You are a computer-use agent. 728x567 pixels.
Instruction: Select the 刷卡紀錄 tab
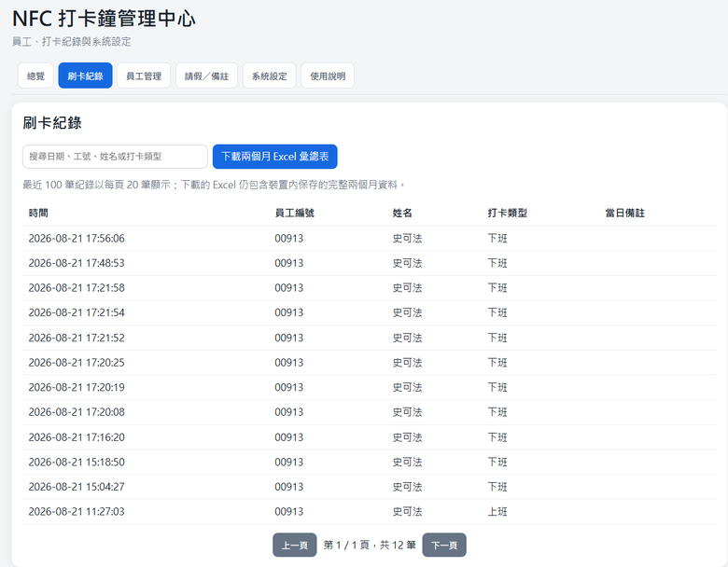(x=85, y=76)
